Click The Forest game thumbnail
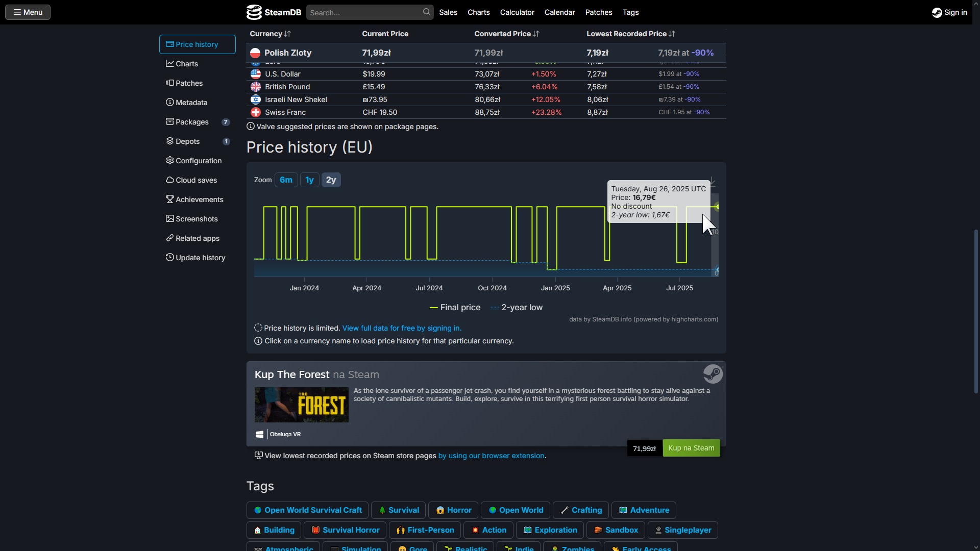This screenshot has height=551, width=980. pyautogui.click(x=301, y=405)
